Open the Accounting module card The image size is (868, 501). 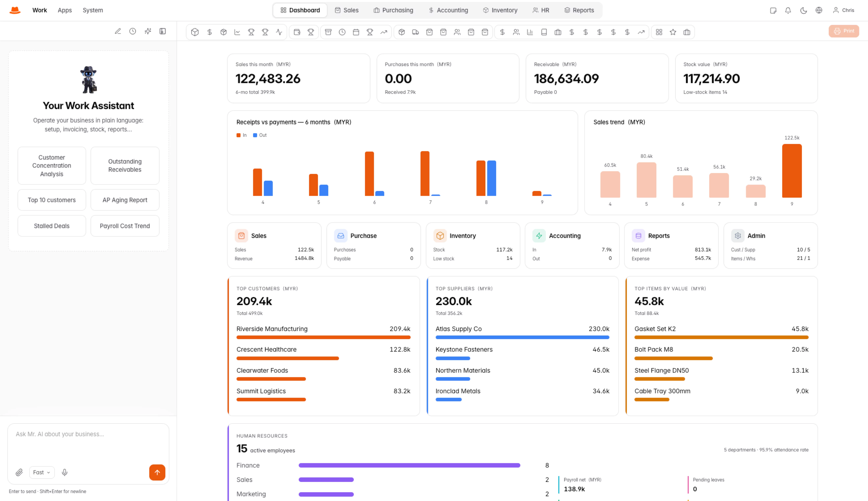pyautogui.click(x=572, y=245)
